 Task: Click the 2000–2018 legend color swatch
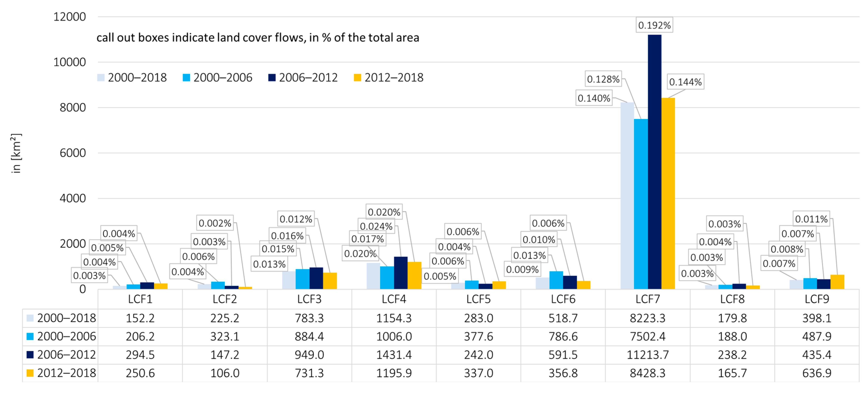[100, 78]
